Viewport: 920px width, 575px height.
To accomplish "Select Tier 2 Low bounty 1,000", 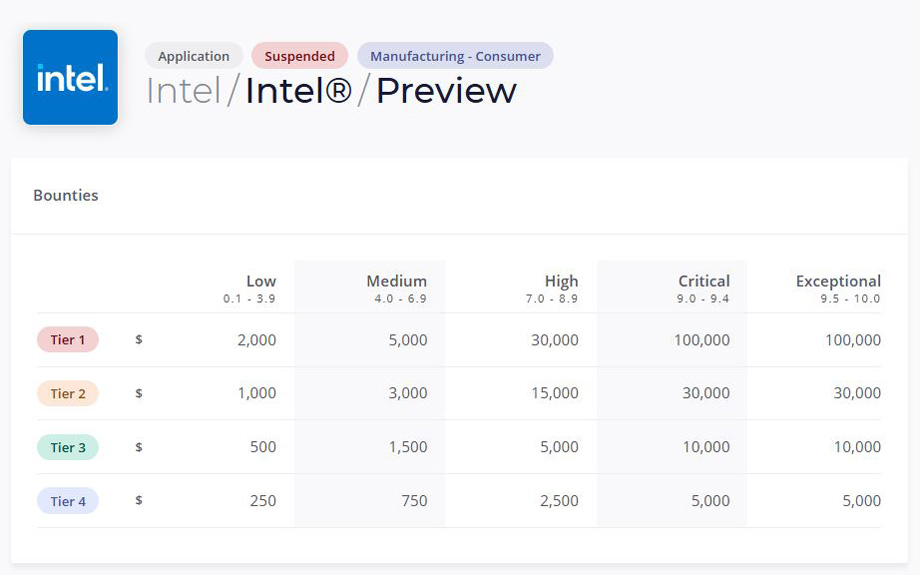I will click(256, 393).
